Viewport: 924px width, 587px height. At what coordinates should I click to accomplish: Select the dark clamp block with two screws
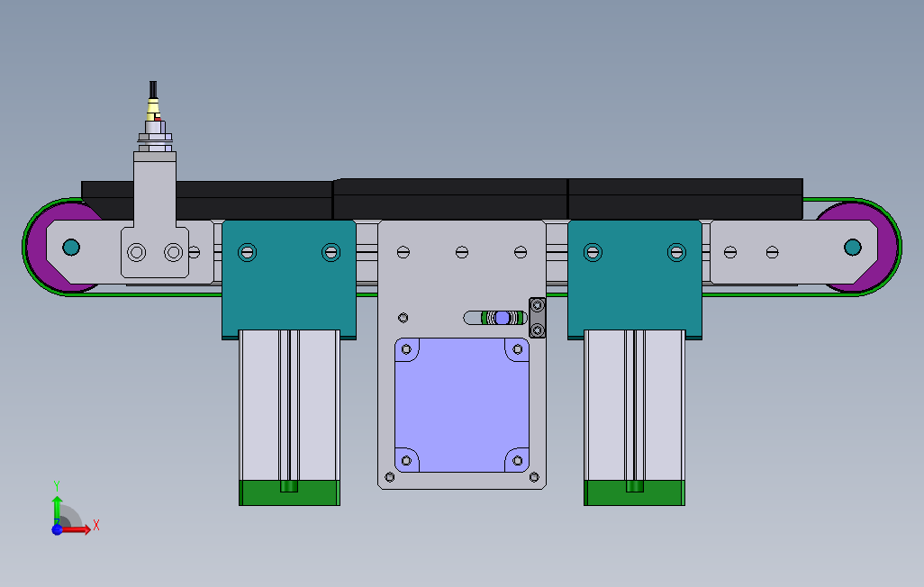(538, 318)
